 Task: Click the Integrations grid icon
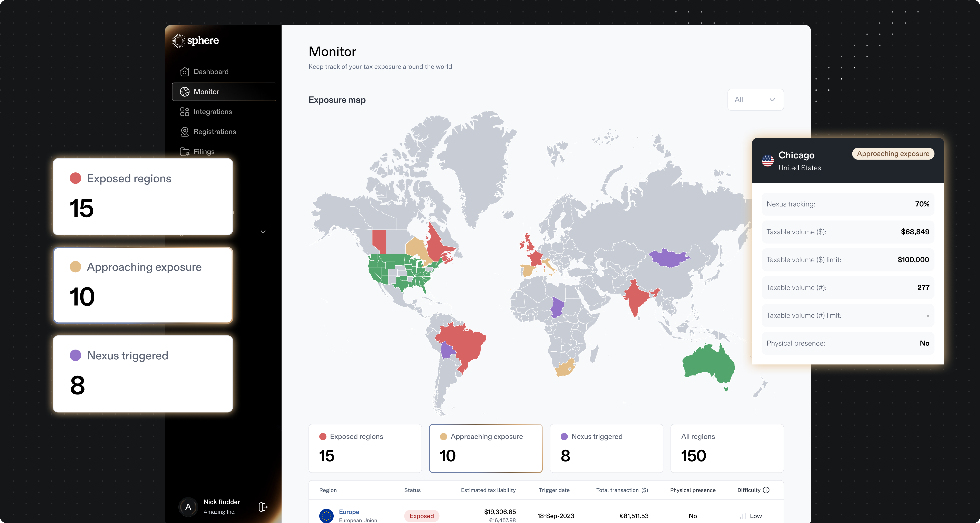point(185,112)
